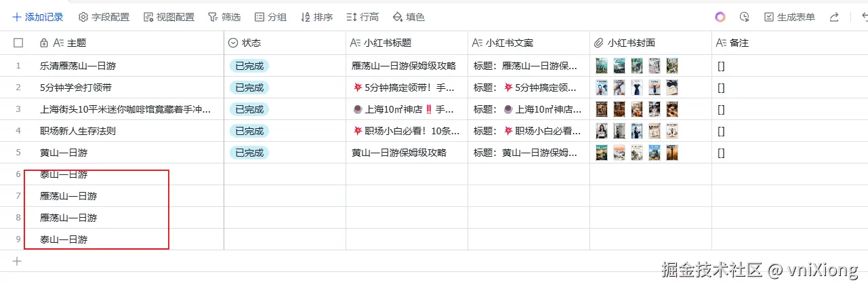Select 已完成 status tag in row 3
Screen dimensions: 868x291
pyautogui.click(x=249, y=109)
